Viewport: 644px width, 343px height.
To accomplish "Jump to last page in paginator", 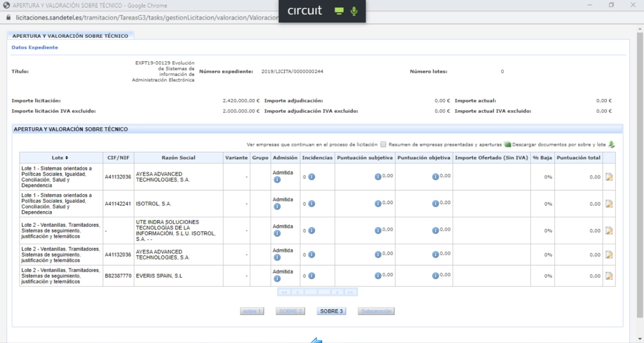I will tap(351, 292).
